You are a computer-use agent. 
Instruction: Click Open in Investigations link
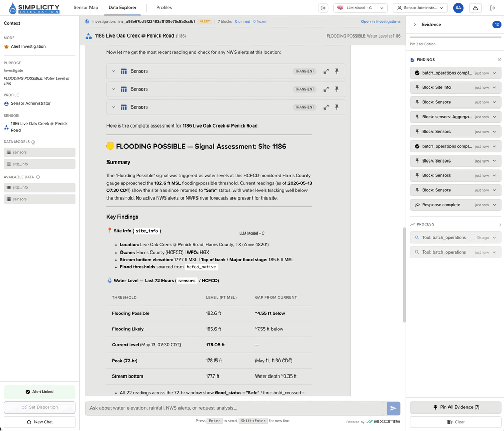[x=380, y=21]
